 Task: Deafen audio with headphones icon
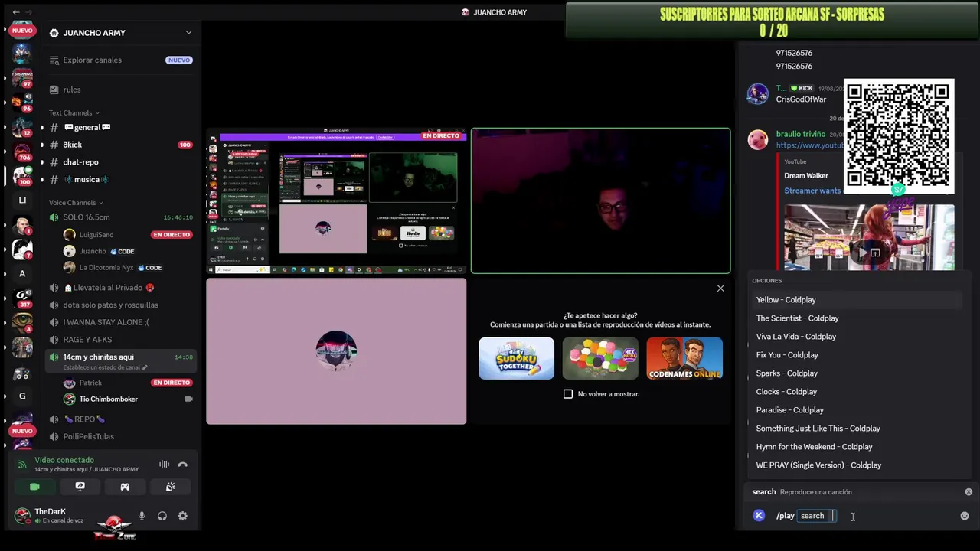tap(162, 516)
